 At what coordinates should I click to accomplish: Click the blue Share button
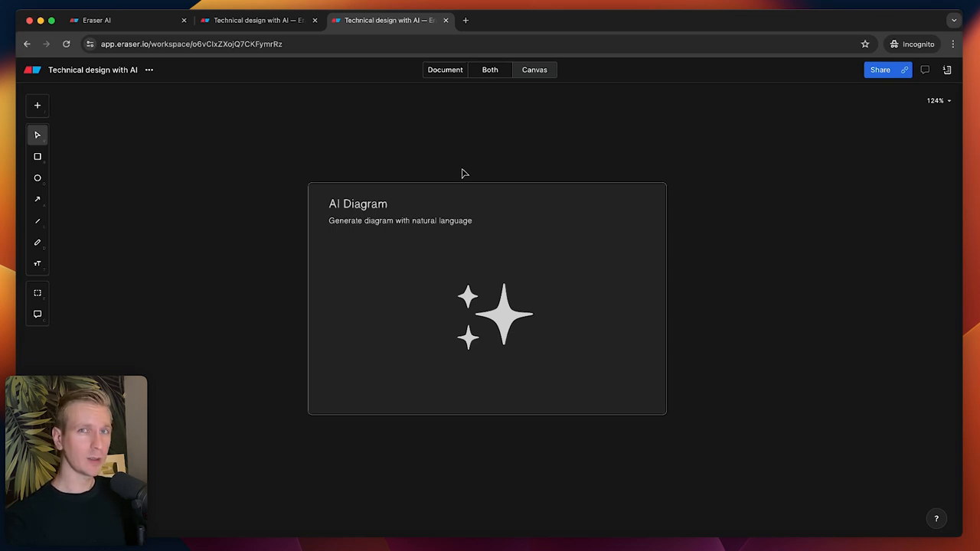coord(880,70)
